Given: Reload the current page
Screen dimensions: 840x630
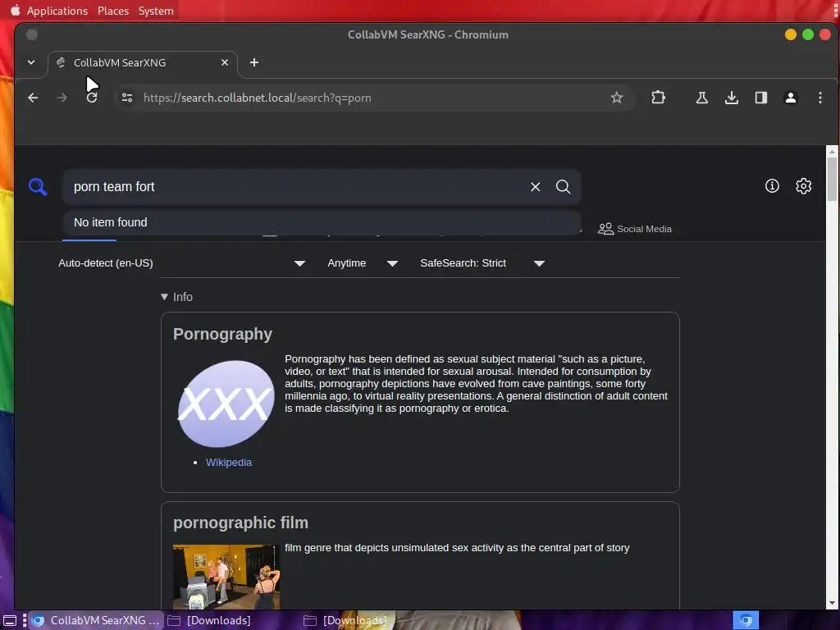Looking at the screenshot, I should click(x=92, y=98).
